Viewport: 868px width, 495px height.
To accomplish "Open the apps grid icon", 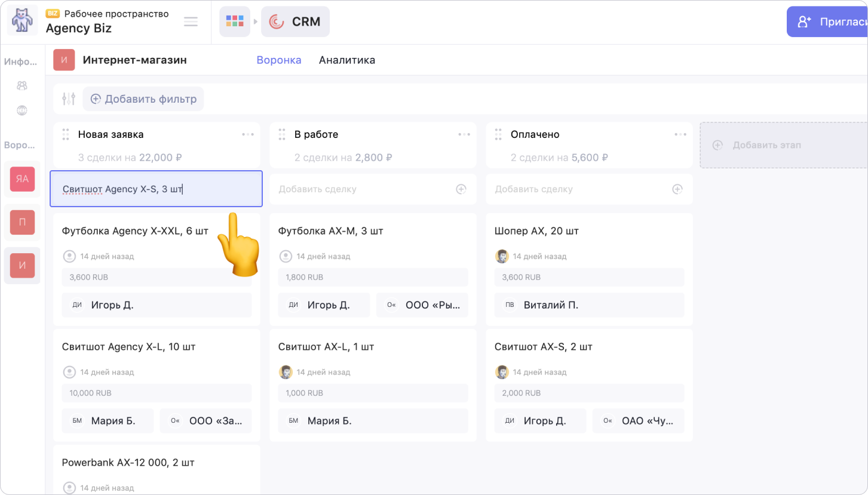I will (x=234, y=22).
